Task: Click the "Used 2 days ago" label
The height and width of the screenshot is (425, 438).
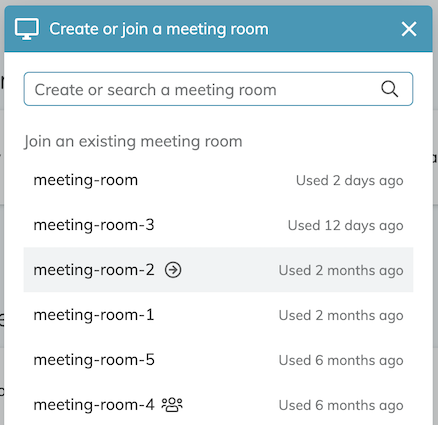Action: pos(350,181)
